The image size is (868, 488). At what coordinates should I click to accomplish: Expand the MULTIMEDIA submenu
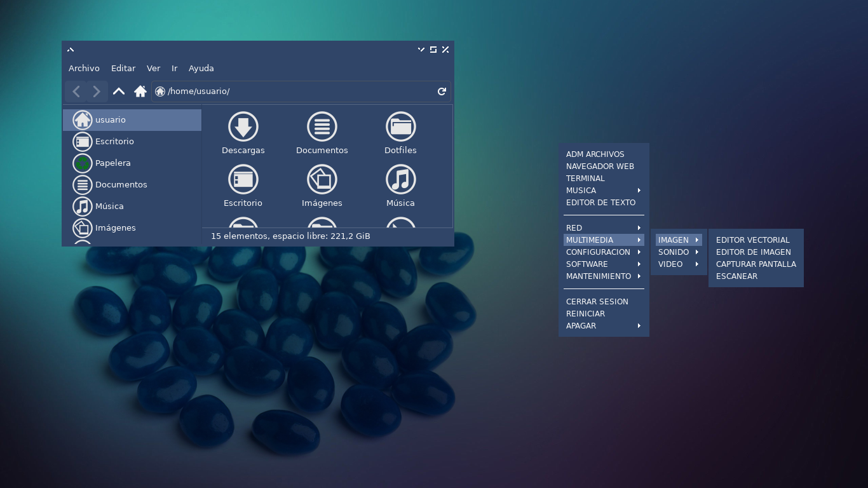604,240
